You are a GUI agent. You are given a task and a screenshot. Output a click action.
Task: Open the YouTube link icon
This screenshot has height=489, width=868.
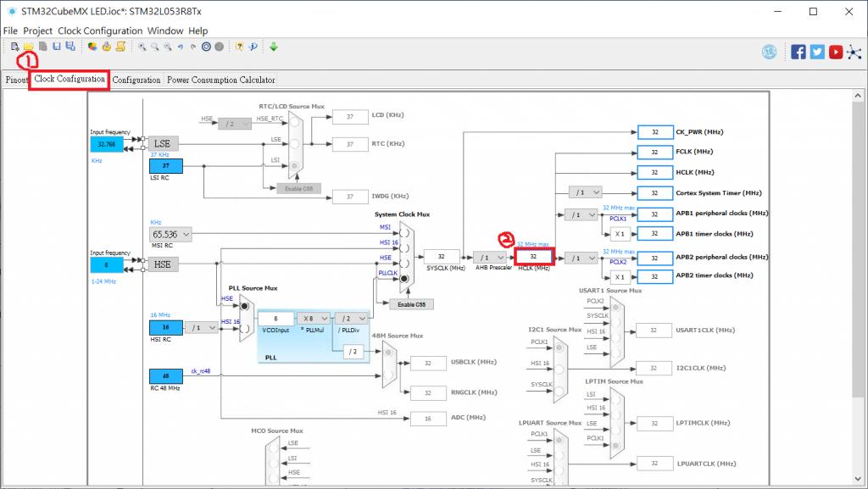click(836, 52)
